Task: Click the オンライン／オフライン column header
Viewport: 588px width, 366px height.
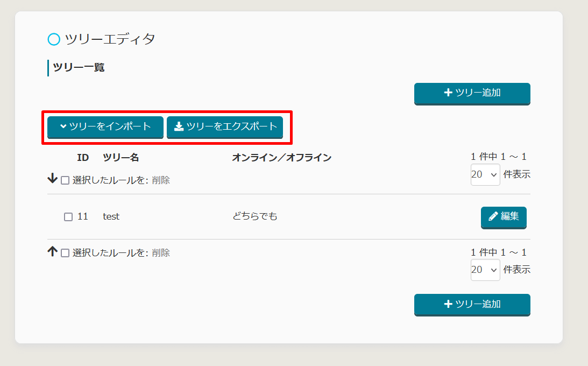Action: [x=281, y=158]
